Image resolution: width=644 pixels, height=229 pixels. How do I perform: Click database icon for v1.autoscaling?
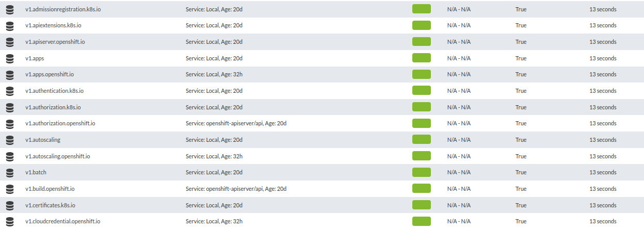click(x=9, y=140)
